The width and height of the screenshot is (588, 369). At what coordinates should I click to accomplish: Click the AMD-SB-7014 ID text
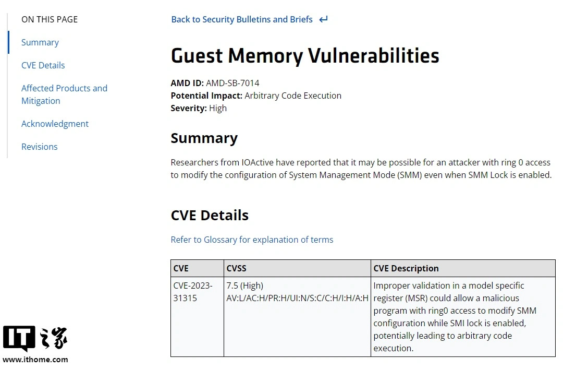232,83
